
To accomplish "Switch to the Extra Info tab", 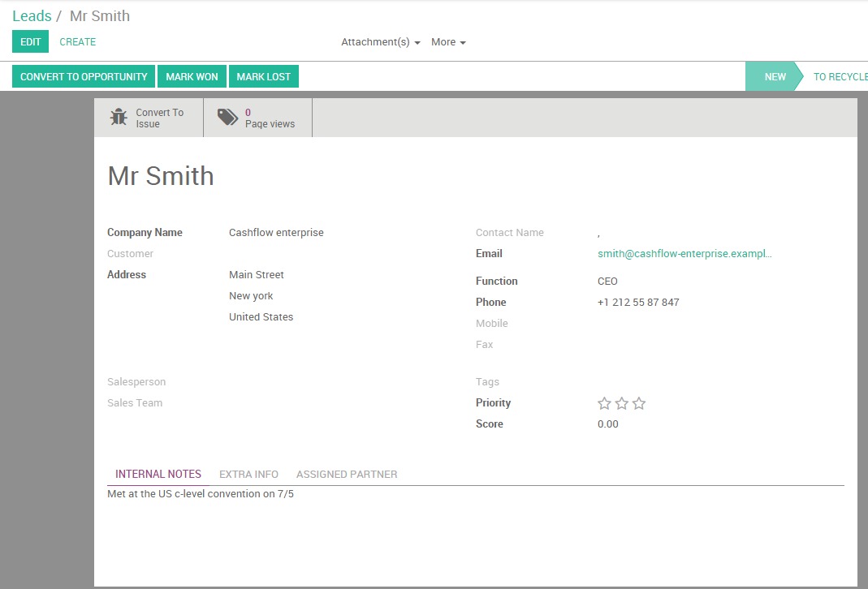I will pos(248,475).
